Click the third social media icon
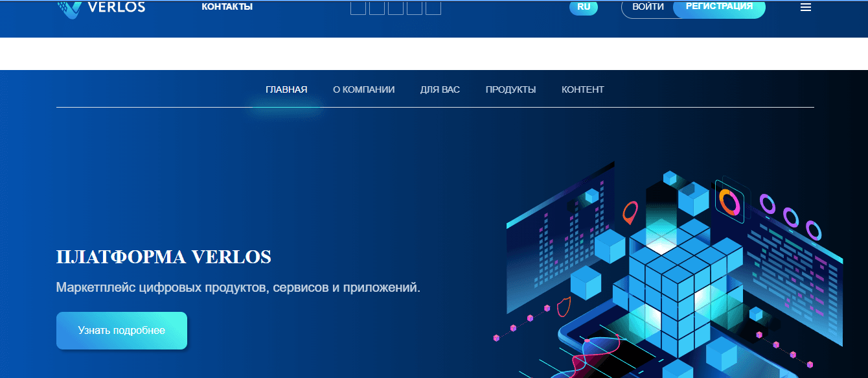The width and height of the screenshot is (868, 378). click(395, 8)
